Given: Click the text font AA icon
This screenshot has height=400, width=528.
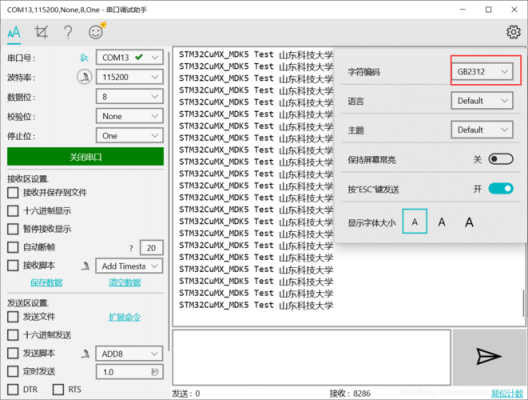Looking at the screenshot, I should [x=14, y=33].
